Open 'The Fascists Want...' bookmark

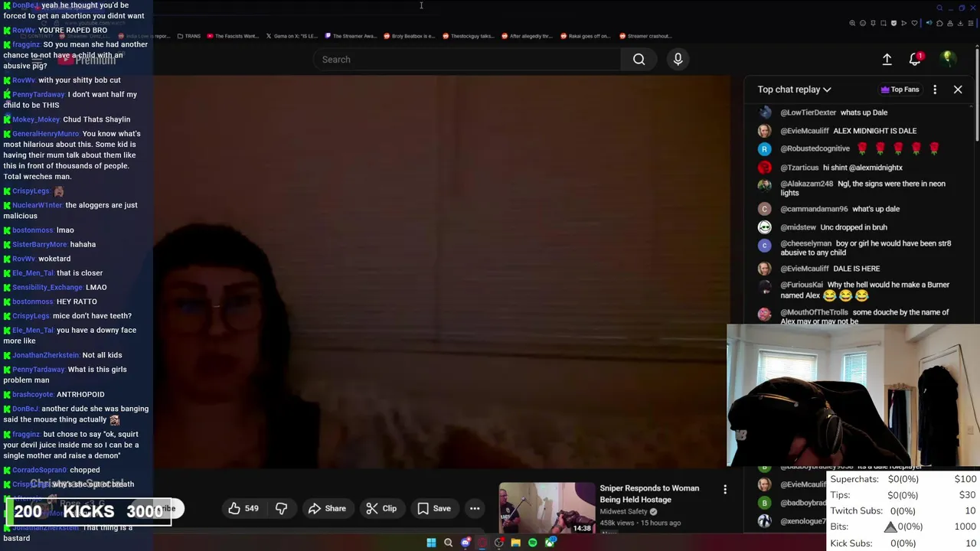pos(233,36)
